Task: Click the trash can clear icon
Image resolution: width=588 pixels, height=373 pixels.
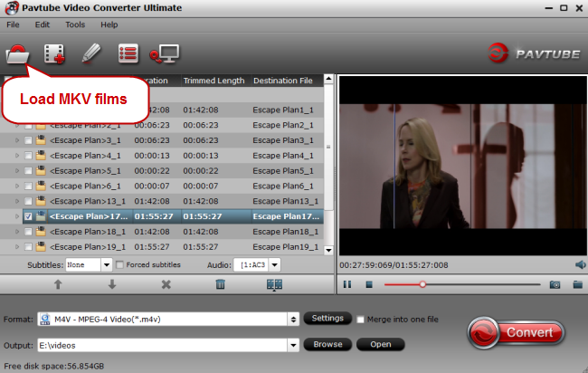Action: (x=220, y=284)
